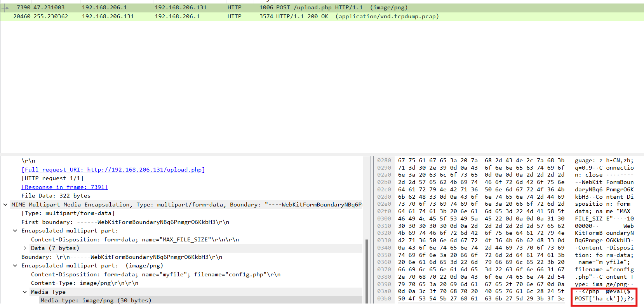Collapse first Encapsulated multipart part node
The height and width of the screenshot is (307, 644).
coord(15,231)
